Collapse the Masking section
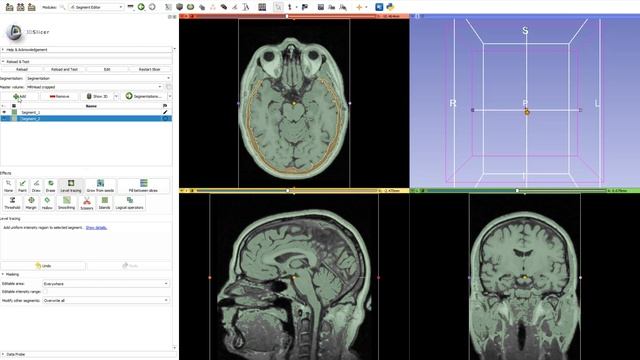The height and width of the screenshot is (360, 640). pyautogui.click(x=86, y=274)
